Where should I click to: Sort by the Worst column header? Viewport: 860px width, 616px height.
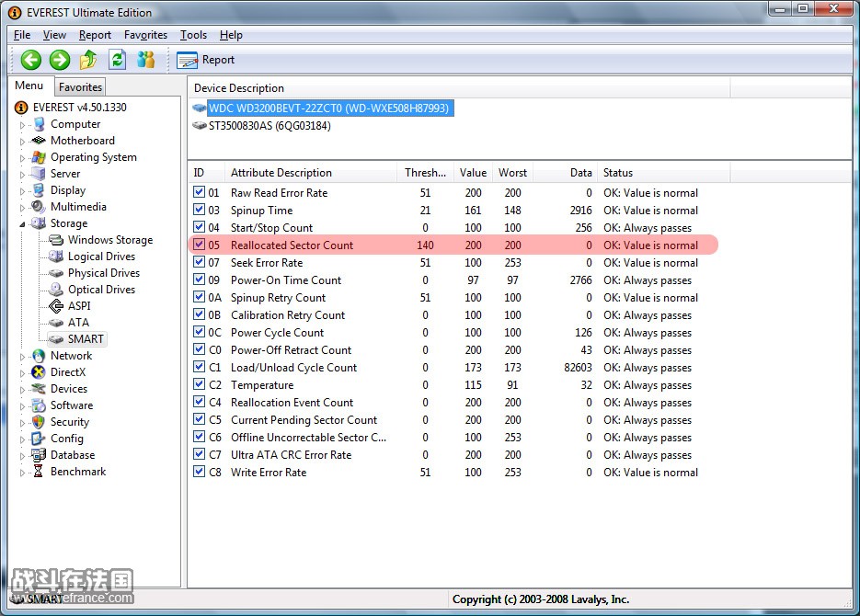click(x=513, y=173)
